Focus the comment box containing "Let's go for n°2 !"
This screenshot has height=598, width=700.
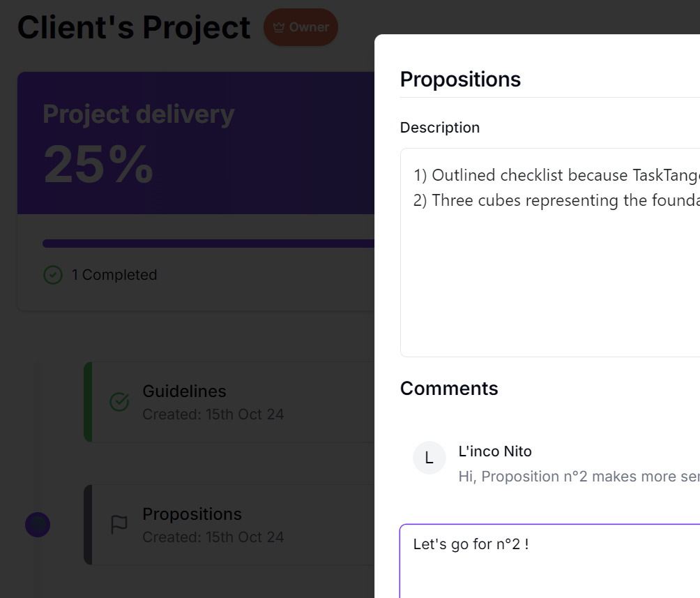coord(550,561)
